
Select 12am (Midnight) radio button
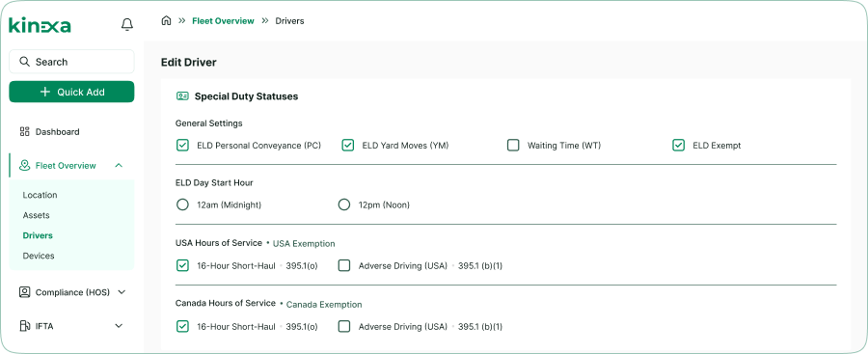click(x=182, y=205)
